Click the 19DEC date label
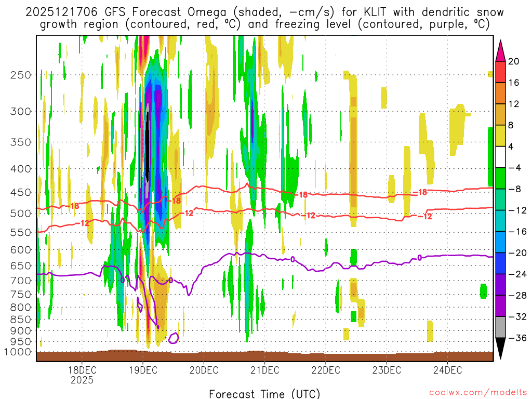 [143, 370]
